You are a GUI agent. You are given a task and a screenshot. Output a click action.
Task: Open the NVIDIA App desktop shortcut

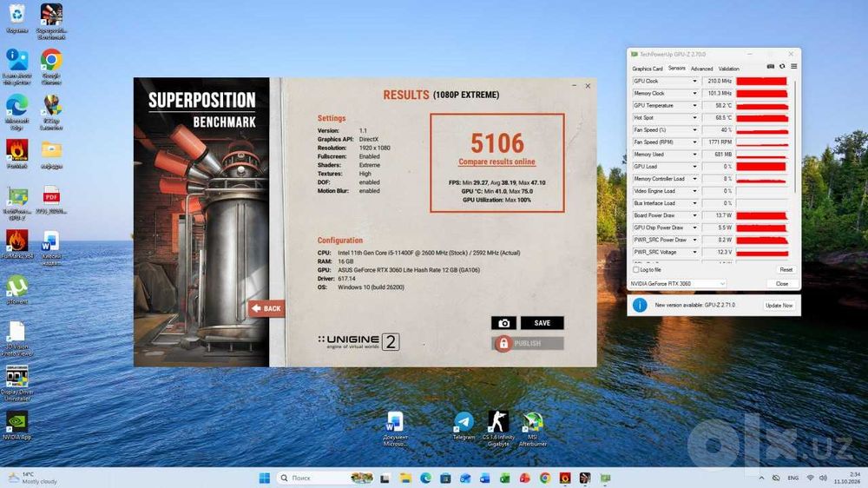coord(17,425)
